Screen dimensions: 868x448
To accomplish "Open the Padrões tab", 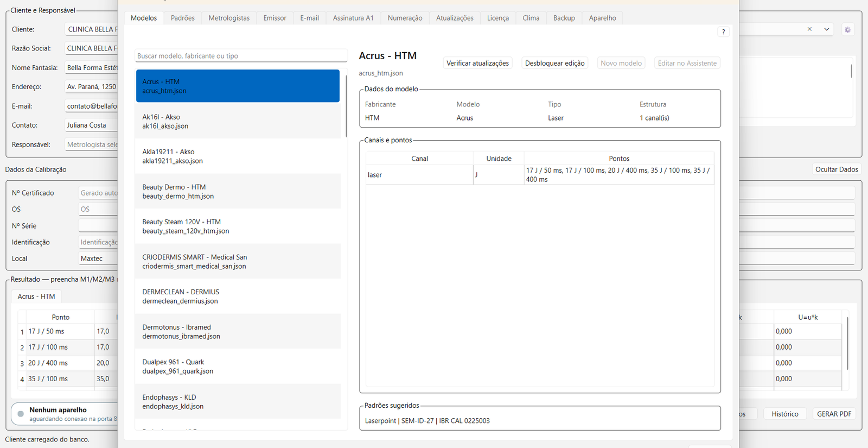I will click(x=183, y=18).
